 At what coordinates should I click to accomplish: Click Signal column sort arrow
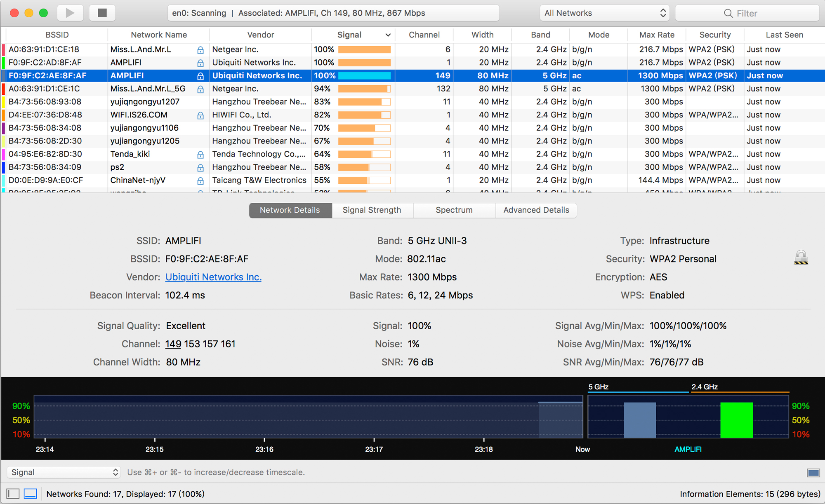(388, 35)
